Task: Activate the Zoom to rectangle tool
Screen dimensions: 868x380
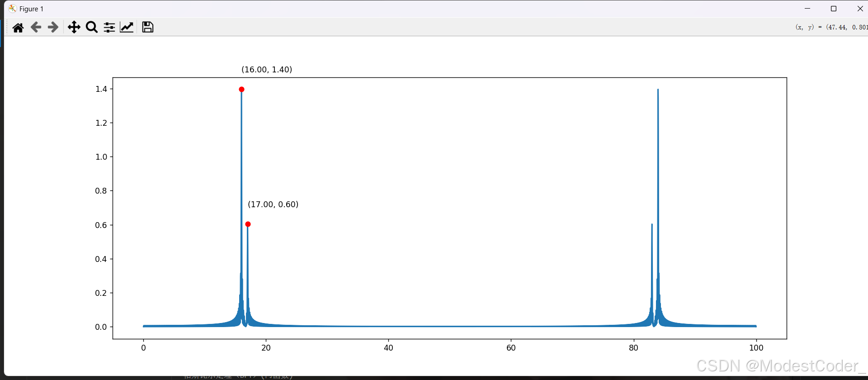Action: [x=92, y=28]
